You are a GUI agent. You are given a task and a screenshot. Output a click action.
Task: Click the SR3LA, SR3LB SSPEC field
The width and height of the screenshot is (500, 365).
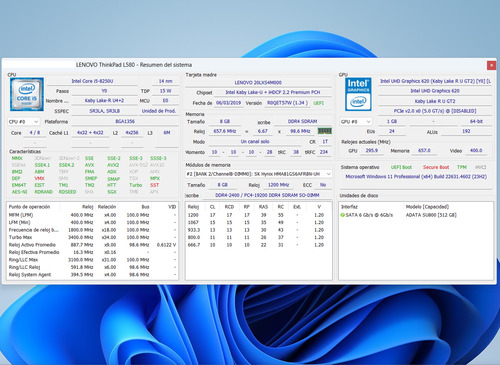tap(104, 111)
